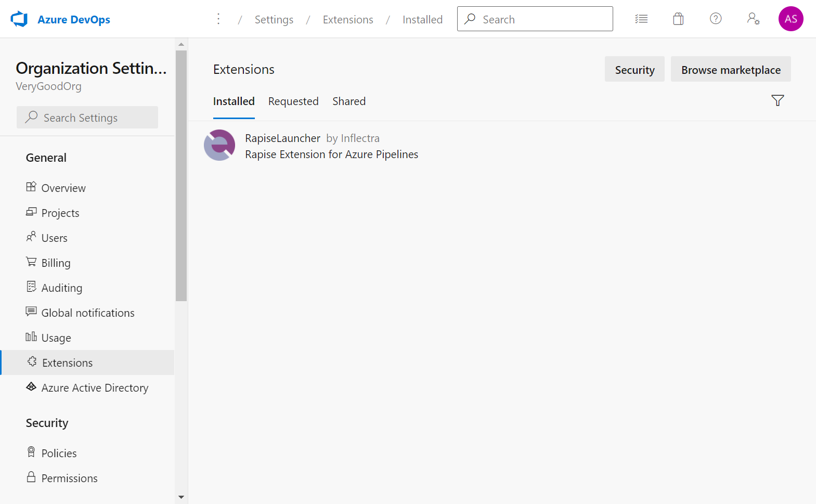The height and width of the screenshot is (504, 816).
Task: Click the magnifier icon in top search
Action: (470, 19)
